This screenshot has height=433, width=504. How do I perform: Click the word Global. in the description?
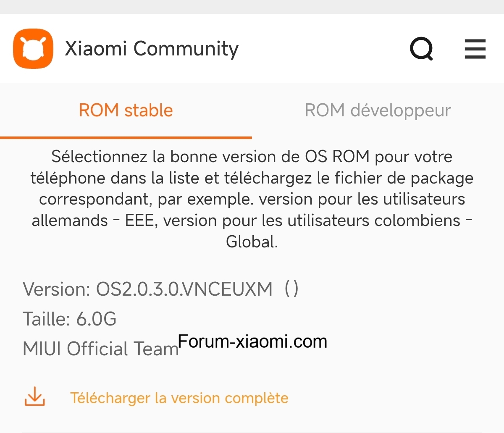[x=252, y=242]
